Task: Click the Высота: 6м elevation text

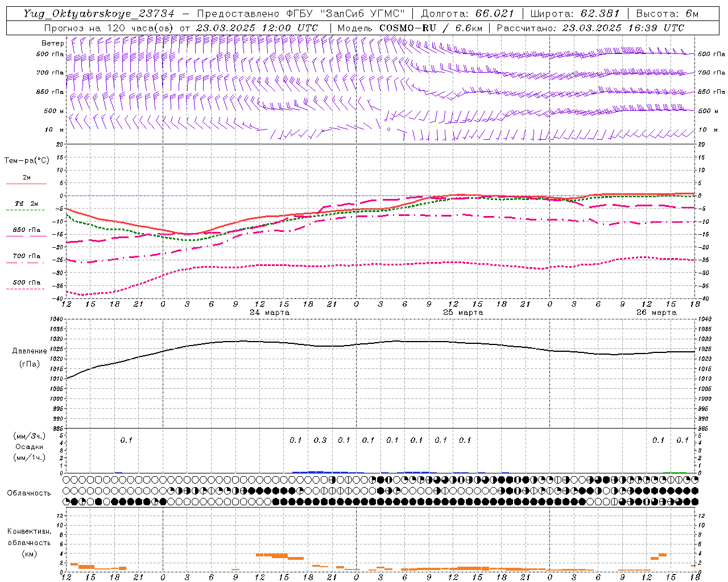Action: coord(667,14)
